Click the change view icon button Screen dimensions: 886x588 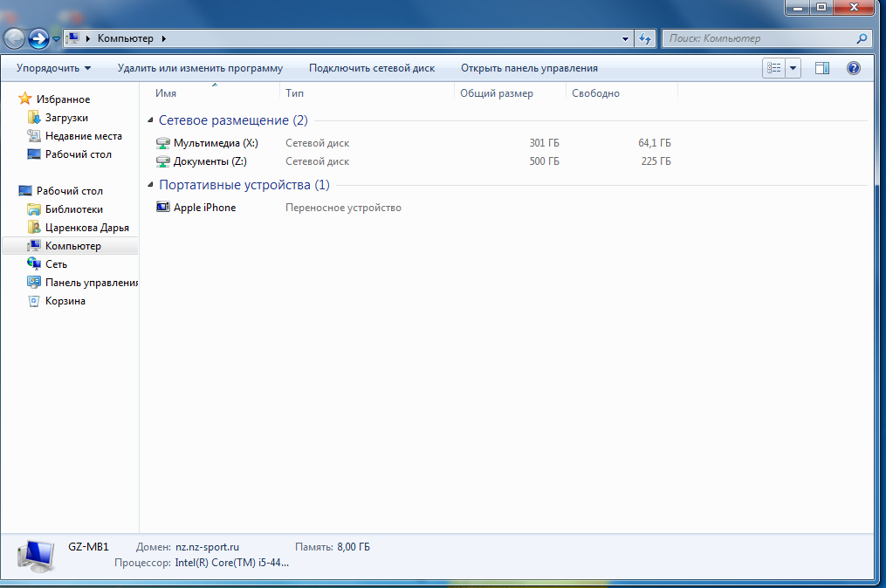coord(773,68)
